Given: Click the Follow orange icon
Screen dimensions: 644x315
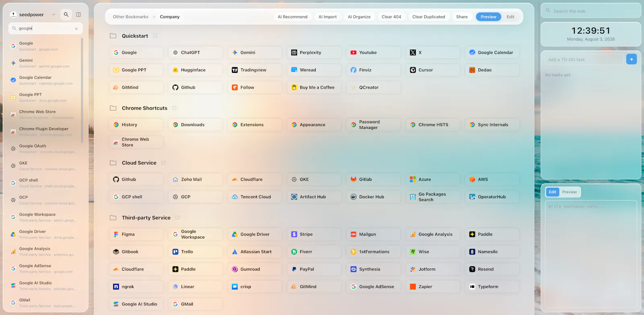Looking at the screenshot, I should 235,87.
